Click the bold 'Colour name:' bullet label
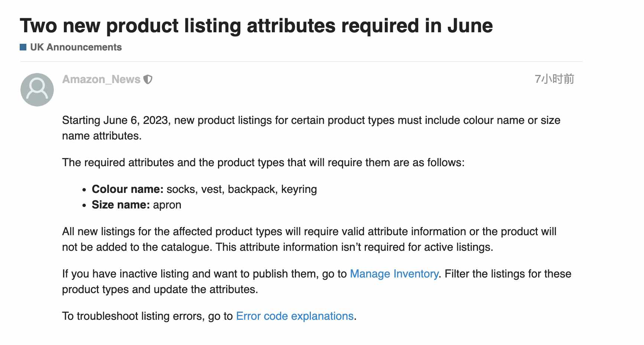This screenshot has width=644, height=345. tap(128, 189)
